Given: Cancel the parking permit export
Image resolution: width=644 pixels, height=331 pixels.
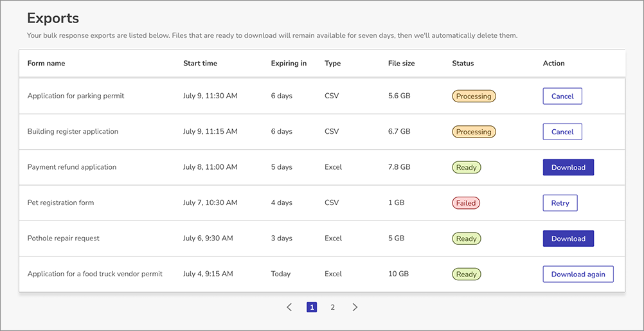Looking at the screenshot, I should tap(562, 96).
